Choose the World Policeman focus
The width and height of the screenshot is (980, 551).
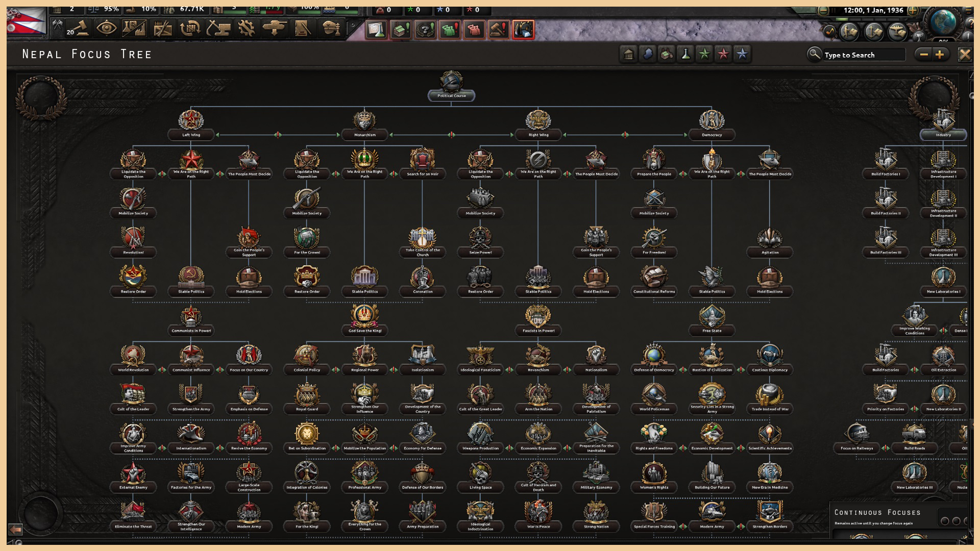[x=654, y=399]
